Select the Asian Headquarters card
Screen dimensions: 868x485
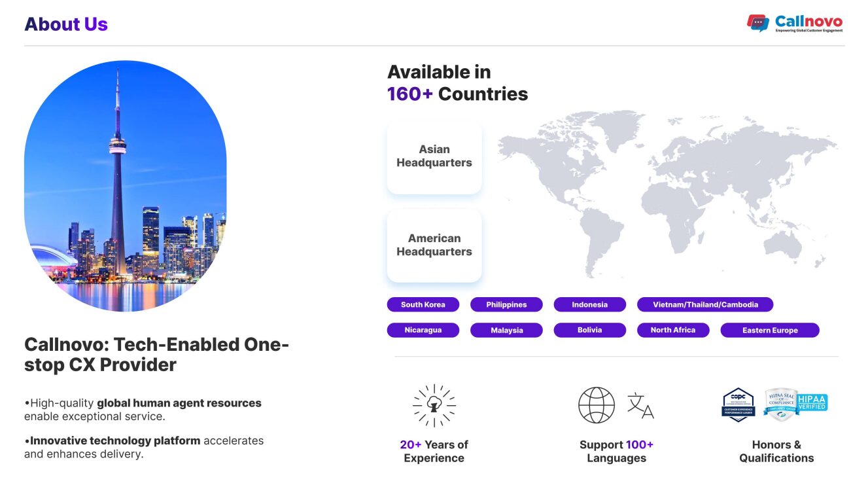[434, 156]
